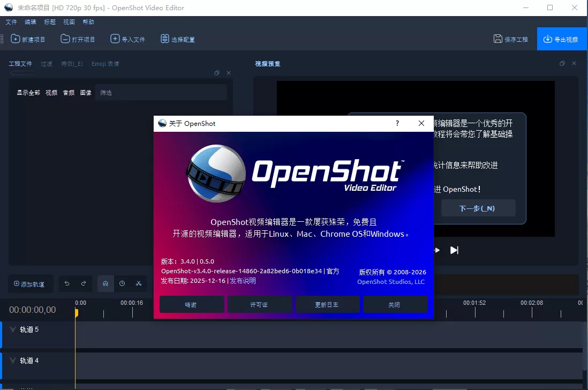Click the OpenShot logo in About dialog
588x390 pixels.
tap(295, 174)
